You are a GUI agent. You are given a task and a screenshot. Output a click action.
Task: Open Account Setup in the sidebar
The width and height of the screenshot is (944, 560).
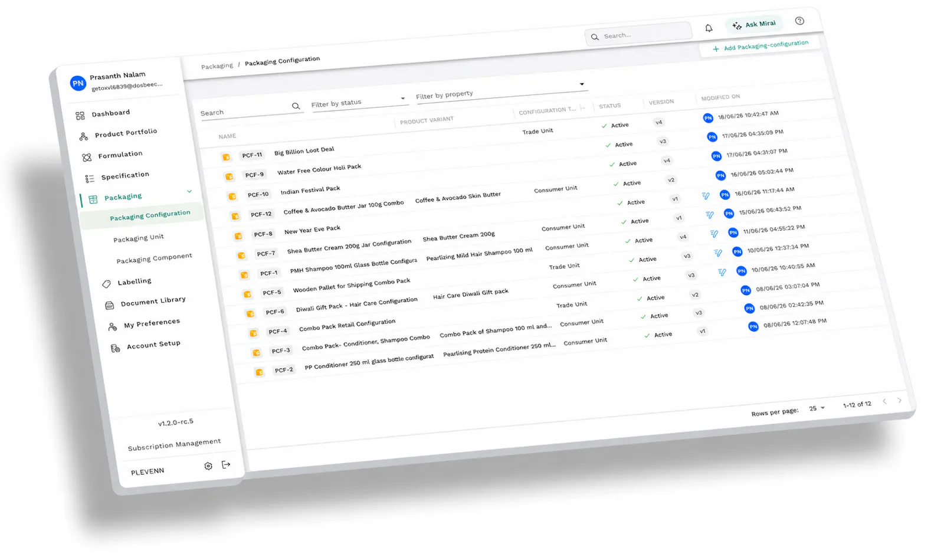(153, 344)
